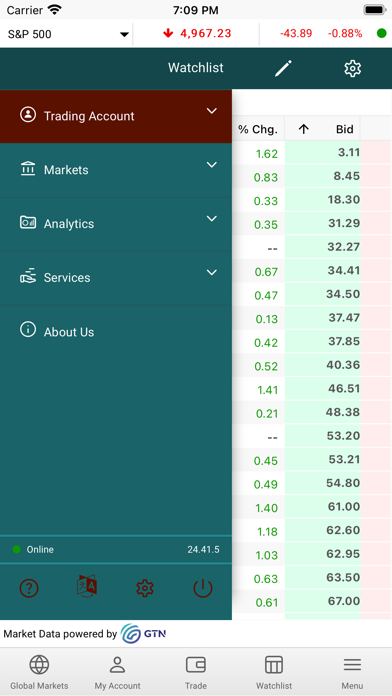Select row with bid 63.50

312,577
